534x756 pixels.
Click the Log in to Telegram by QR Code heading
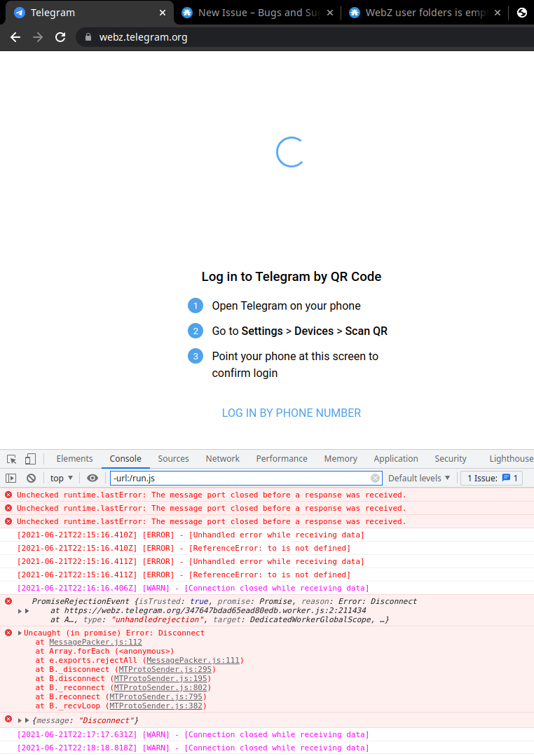pos(292,277)
